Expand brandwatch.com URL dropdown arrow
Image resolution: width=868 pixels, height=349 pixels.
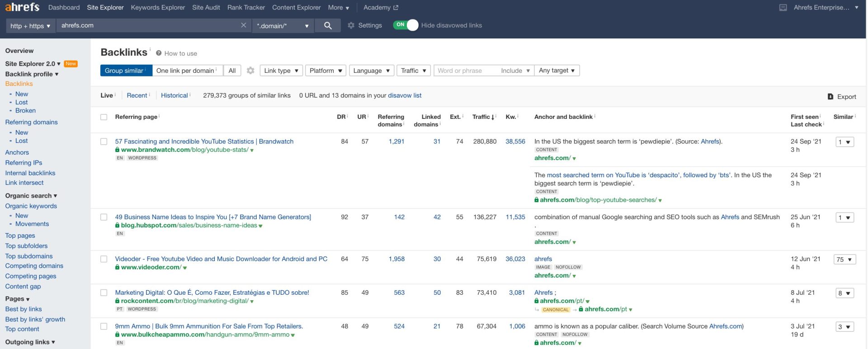[x=252, y=150]
